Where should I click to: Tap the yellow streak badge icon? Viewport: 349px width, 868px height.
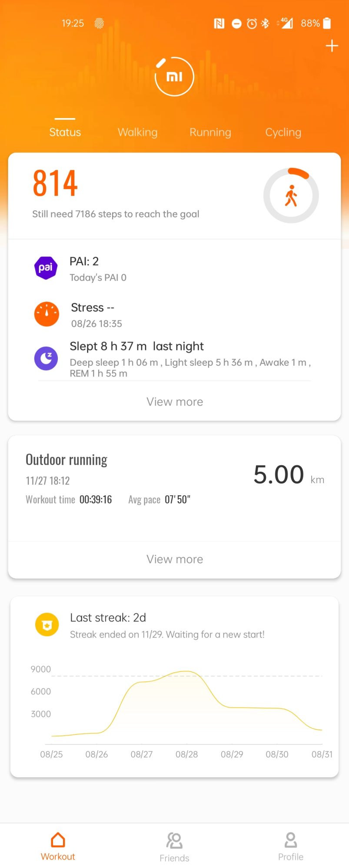[x=47, y=625]
